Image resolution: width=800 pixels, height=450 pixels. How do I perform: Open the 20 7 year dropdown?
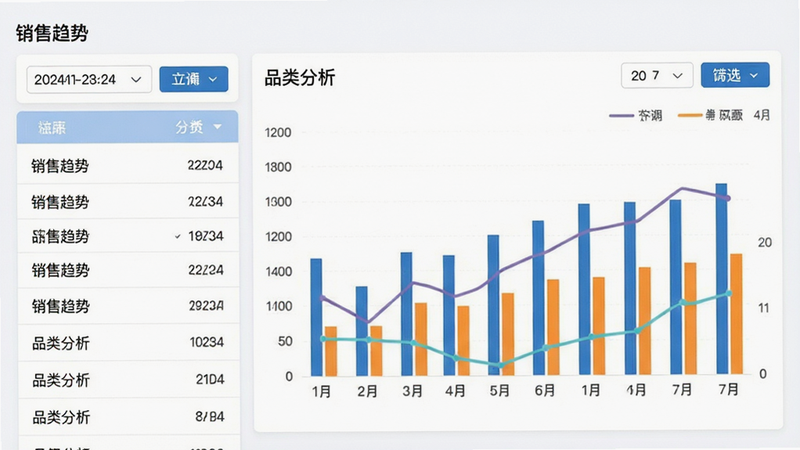[657, 76]
